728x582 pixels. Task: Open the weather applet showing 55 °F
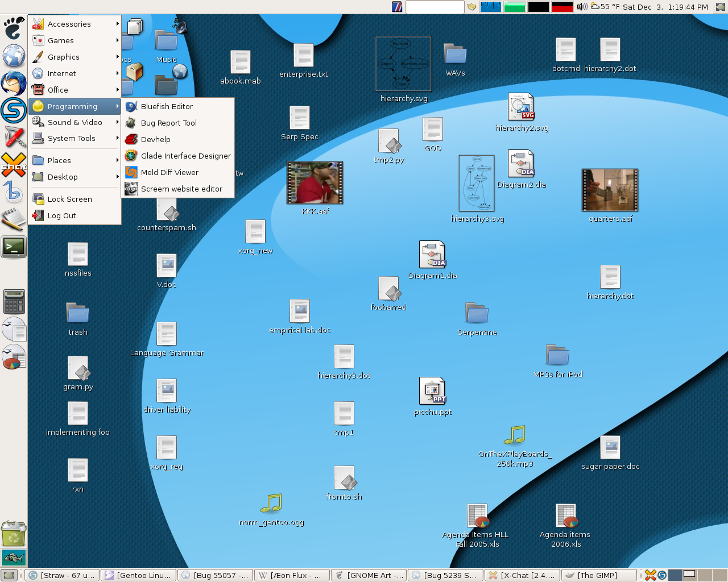point(605,7)
